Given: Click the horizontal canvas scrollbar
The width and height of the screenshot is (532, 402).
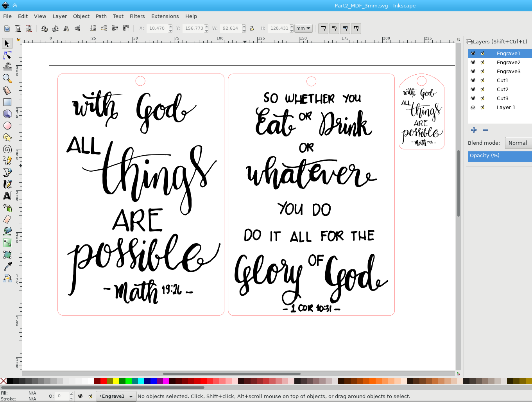Looking at the screenshot, I should coord(231,374).
